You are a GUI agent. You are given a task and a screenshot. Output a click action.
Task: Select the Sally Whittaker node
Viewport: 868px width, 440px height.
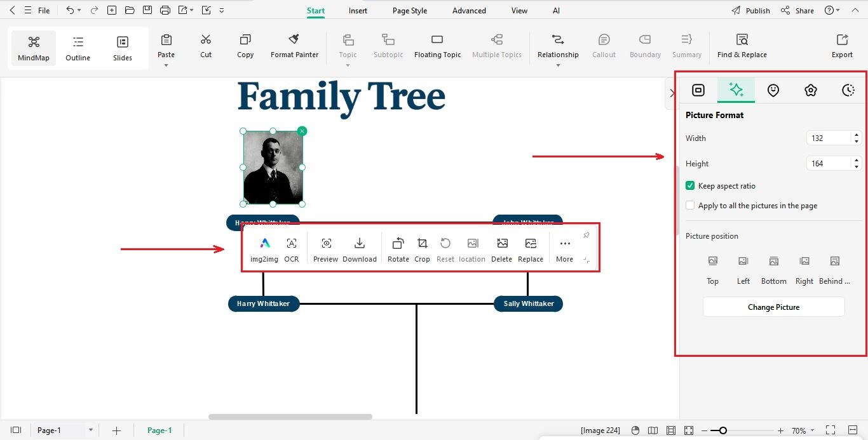pyautogui.click(x=528, y=303)
